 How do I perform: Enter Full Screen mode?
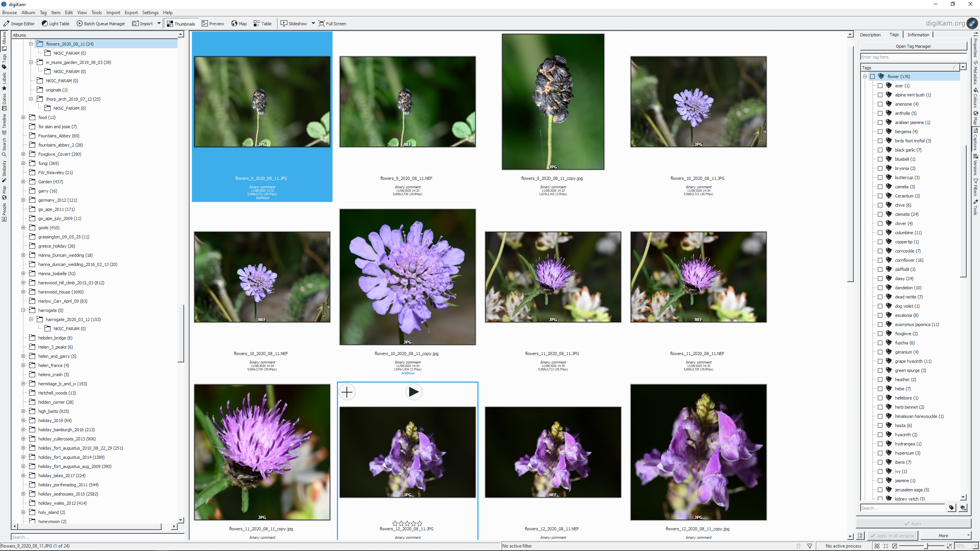point(332,24)
